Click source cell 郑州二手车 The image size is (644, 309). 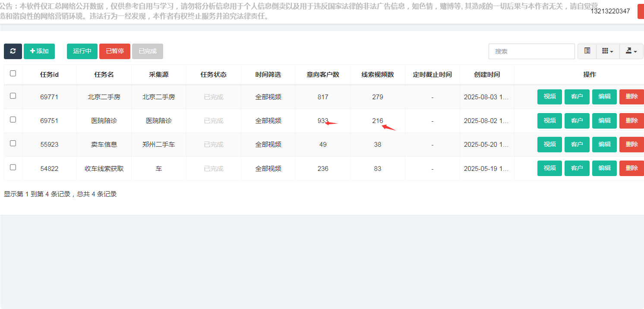click(x=159, y=145)
